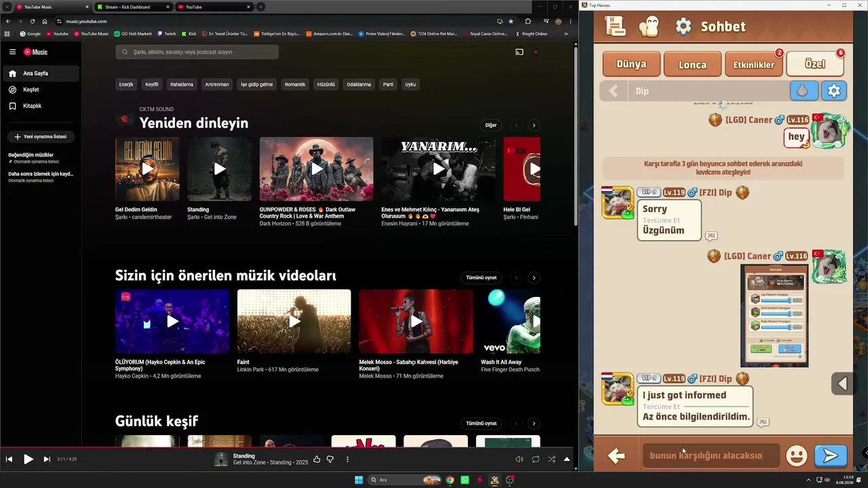
Task: Select the Romantik mood chip
Action: [x=295, y=85]
